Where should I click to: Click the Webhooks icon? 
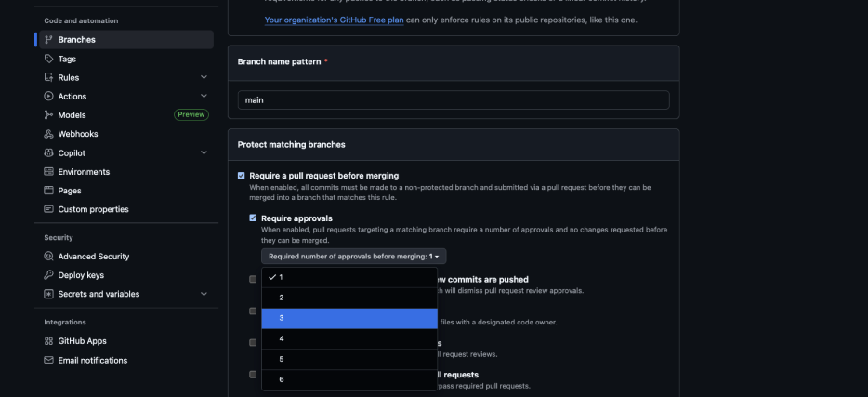tap(48, 134)
